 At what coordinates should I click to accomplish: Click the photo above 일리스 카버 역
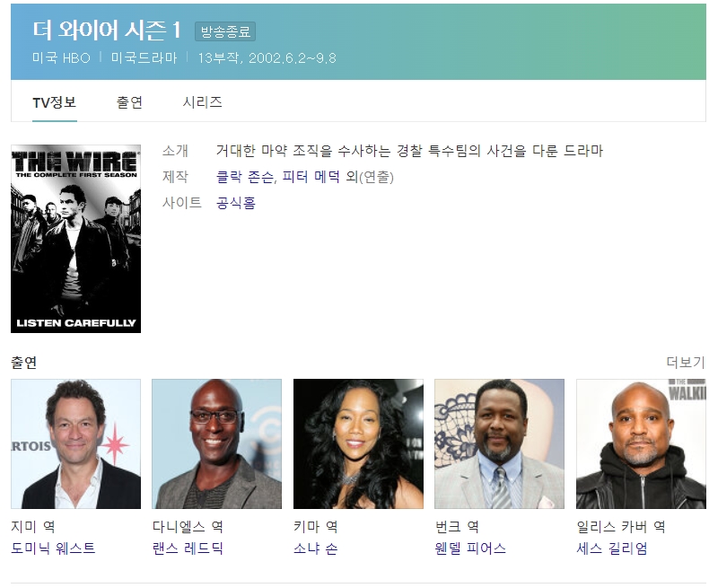[x=641, y=443]
